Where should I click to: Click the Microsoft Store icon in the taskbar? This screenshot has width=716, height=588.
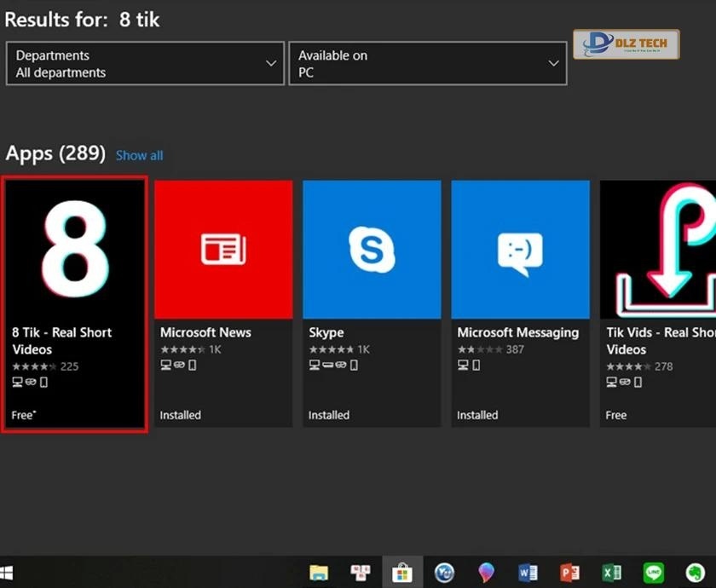402,572
